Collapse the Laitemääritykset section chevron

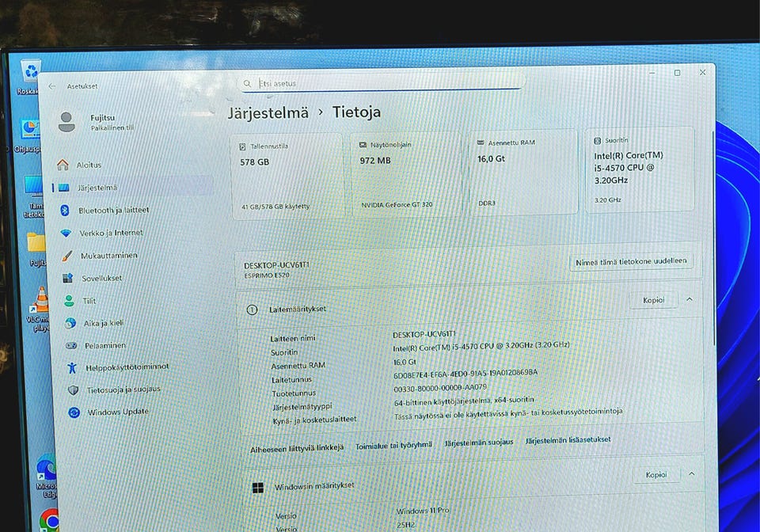[x=690, y=299]
